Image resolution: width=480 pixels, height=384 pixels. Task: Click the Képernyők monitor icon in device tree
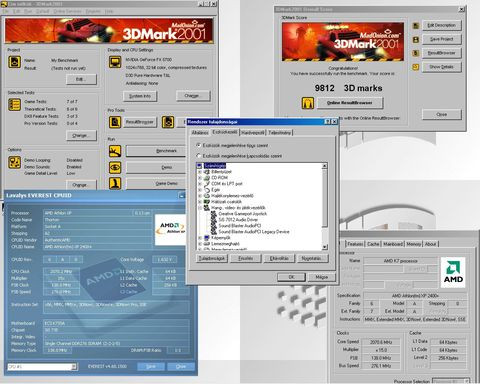[x=207, y=238]
